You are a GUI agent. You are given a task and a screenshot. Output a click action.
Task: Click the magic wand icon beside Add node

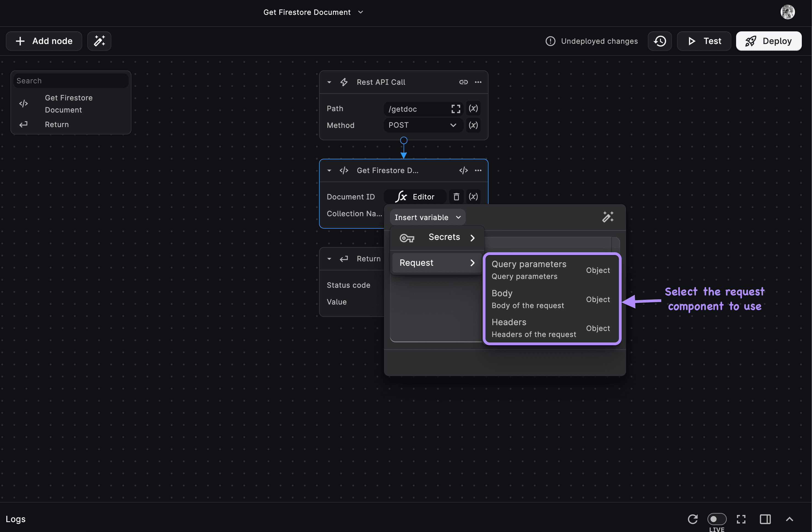pyautogui.click(x=99, y=41)
